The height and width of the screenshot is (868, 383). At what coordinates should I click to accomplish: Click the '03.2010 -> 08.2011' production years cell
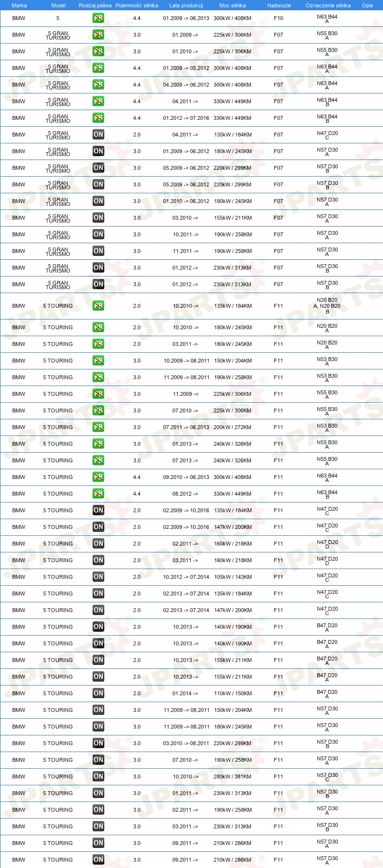tap(186, 743)
